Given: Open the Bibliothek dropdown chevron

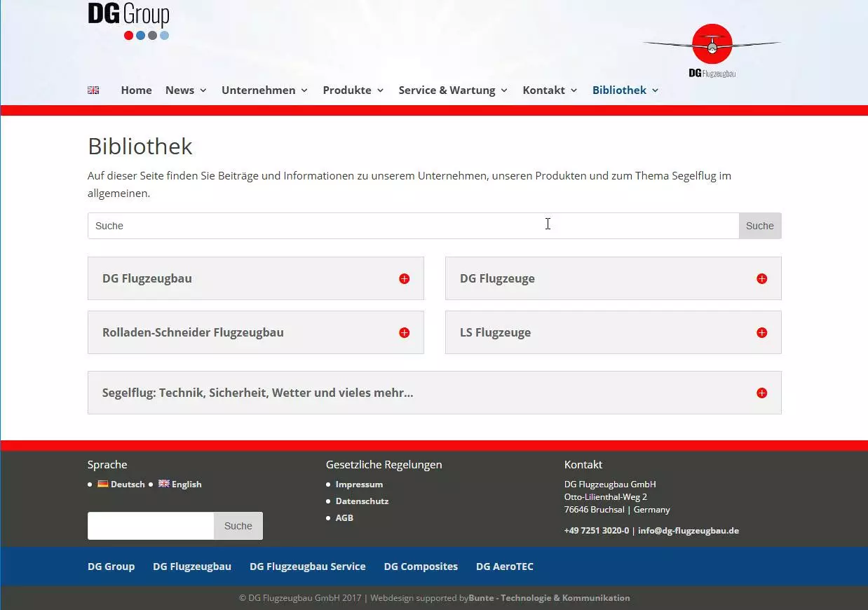Looking at the screenshot, I should tap(655, 90).
